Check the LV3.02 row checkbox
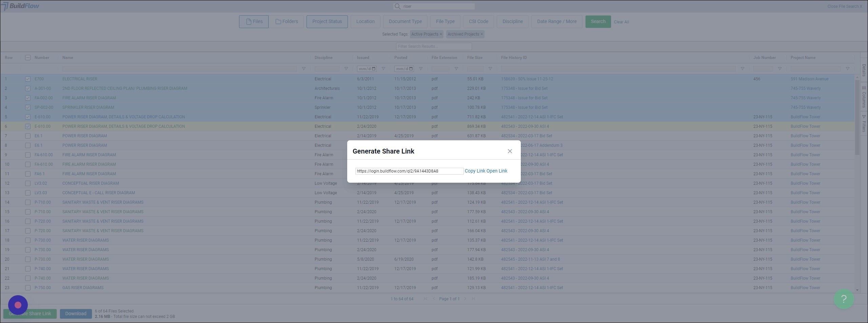The height and width of the screenshot is (323, 868). click(x=28, y=183)
